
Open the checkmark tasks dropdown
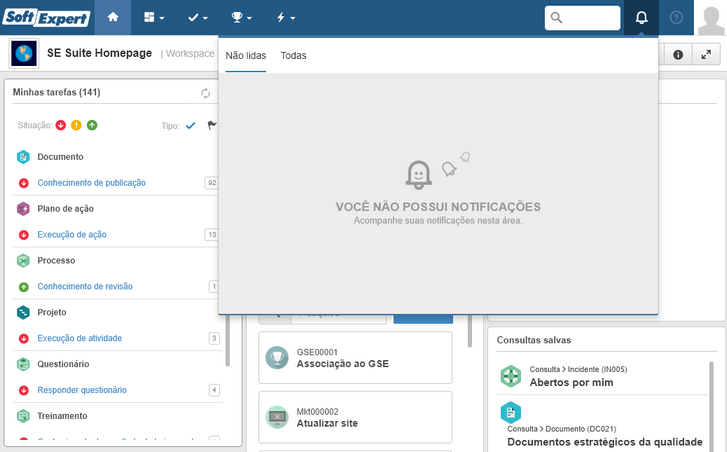coord(198,18)
